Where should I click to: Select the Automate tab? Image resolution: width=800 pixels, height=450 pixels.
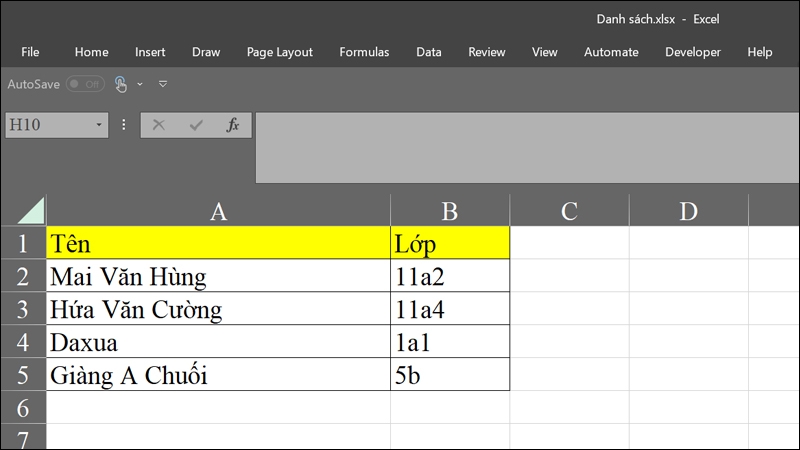611,52
